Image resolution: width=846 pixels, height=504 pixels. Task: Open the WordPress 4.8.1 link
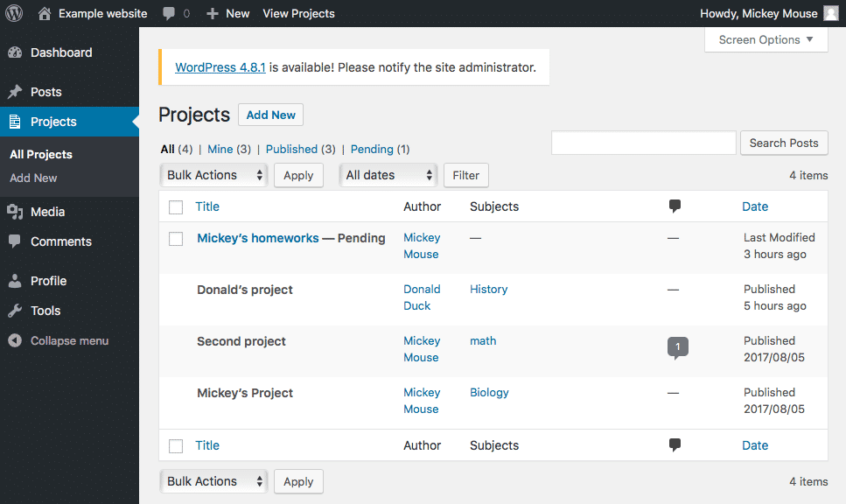(x=220, y=67)
